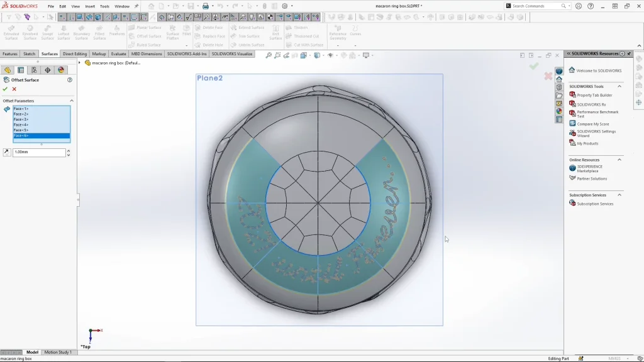Image resolution: width=644 pixels, height=362 pixels.
Task: Pin the SOLIDWORKS Resources task pane
Action: 630,54
